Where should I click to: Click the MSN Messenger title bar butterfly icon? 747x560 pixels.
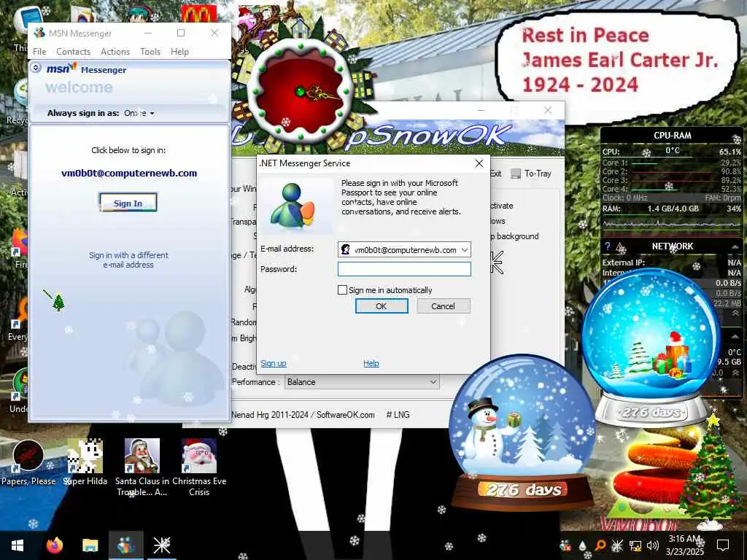point(39,33)
